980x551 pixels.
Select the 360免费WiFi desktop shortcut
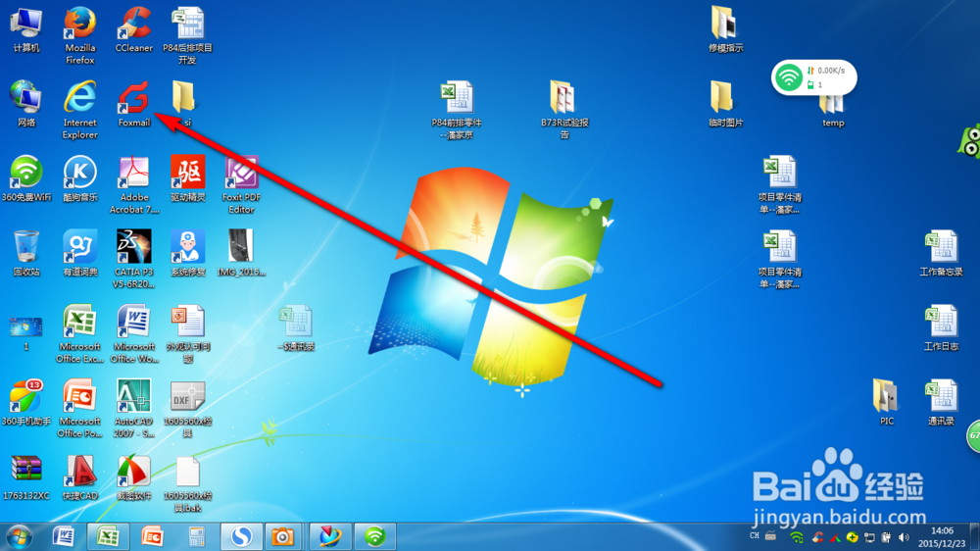pyautogui.click(x=26, y=178)
